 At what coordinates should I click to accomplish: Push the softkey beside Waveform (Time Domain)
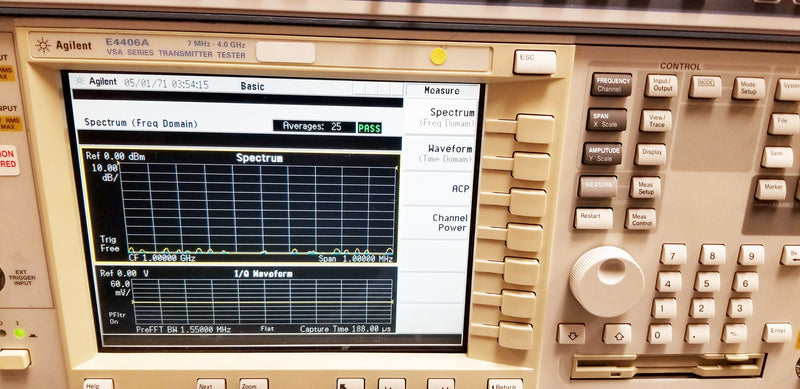coord(531,166)
